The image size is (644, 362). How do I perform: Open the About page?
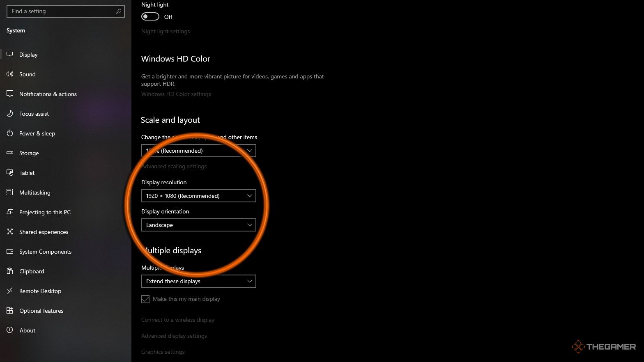tap(66, 330)
